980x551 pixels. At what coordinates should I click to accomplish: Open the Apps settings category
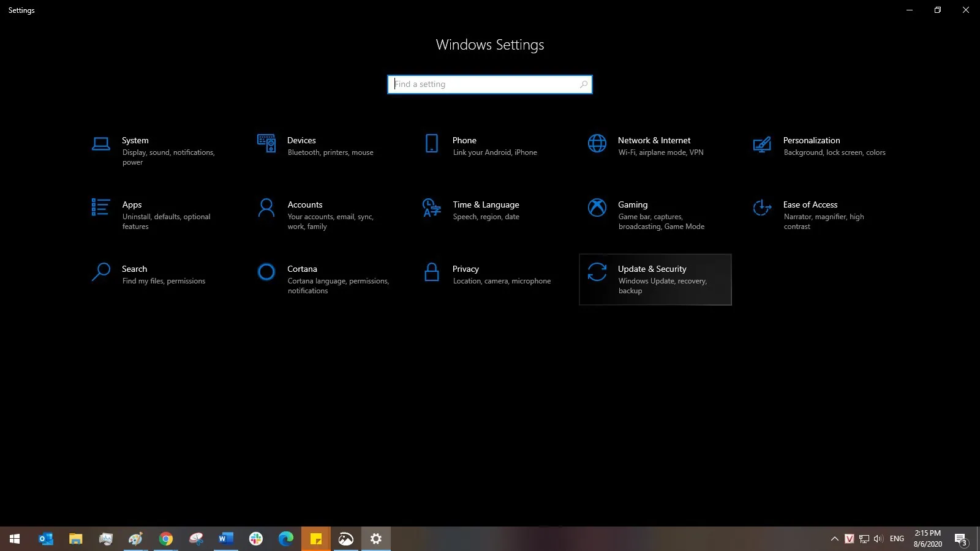point(159,215)
